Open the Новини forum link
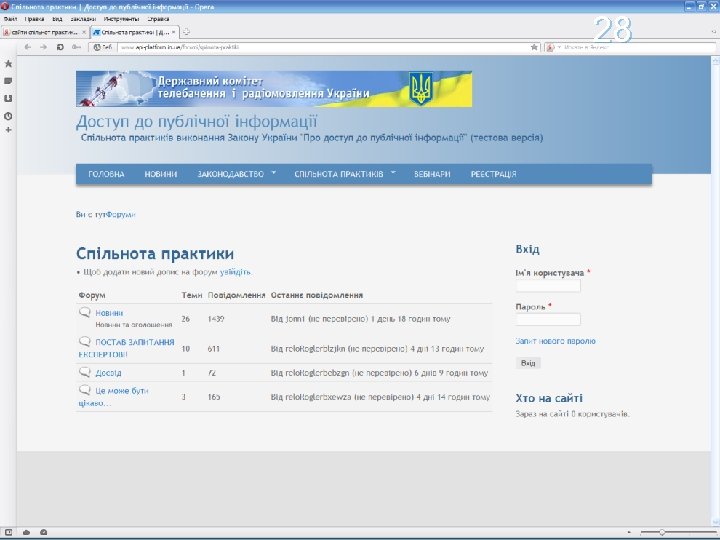The image size is (720, 540). pos(109,313)
